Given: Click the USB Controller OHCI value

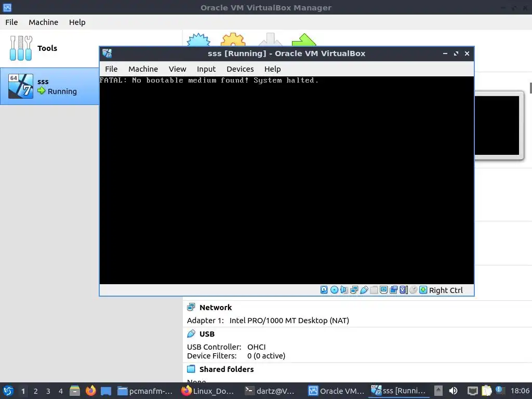Looking at the screenshot, I should pos(257,347).
